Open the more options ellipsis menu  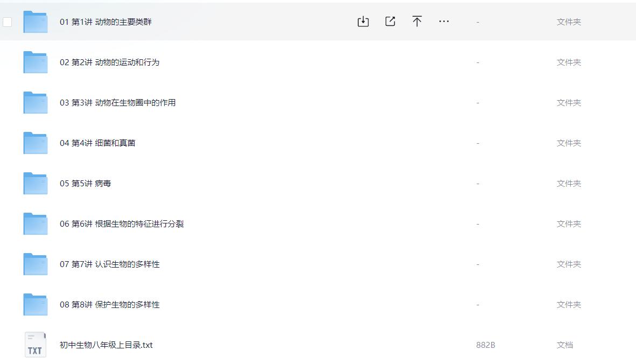pyautogui.click(x=444, y=22)
